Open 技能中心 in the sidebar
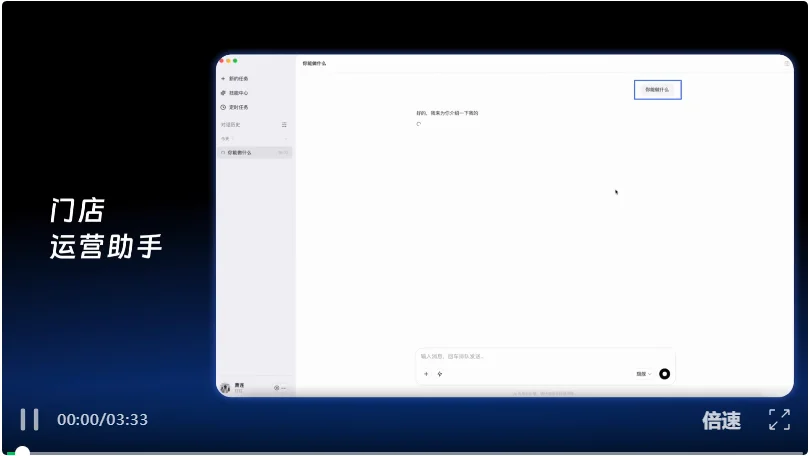This screenshot has height=456, width=810. (x=239, y=92)
